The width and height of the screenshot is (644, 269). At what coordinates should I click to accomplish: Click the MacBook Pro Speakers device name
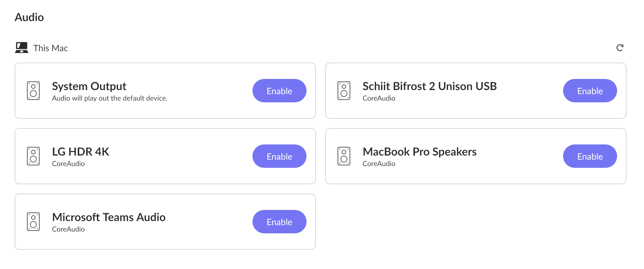pyautogui.click(x=420, y=152)
